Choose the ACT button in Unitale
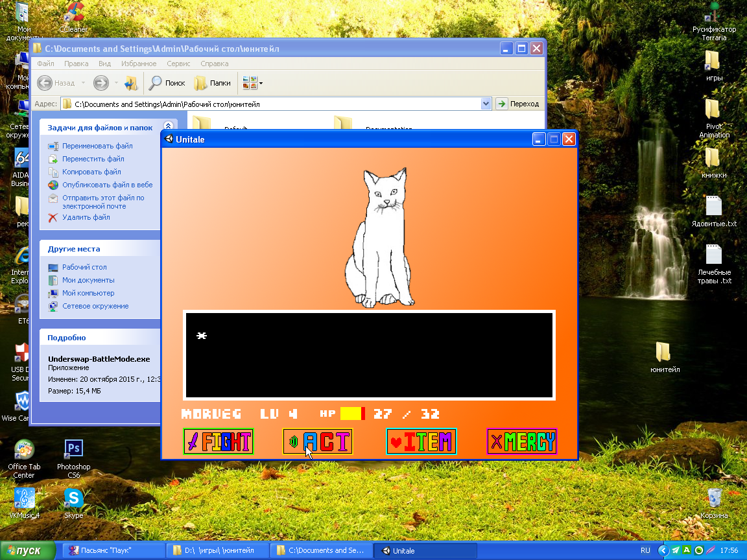Image resolution: width=747 pixels, height=560 pixels. point(318,441)
